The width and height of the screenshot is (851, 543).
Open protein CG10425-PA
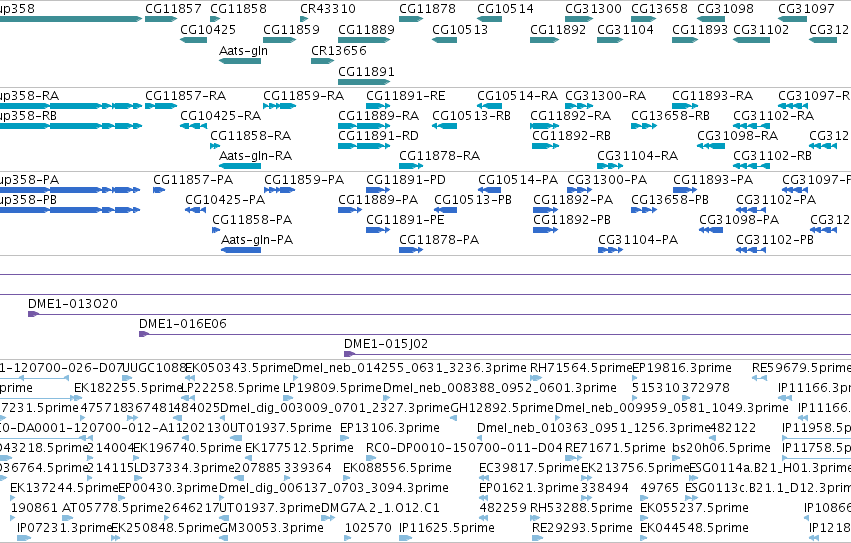225,200
